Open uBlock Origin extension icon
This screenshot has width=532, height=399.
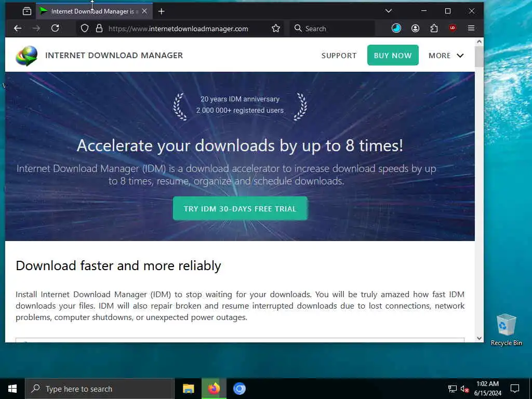pyautogui.click(x=453, y=28)
